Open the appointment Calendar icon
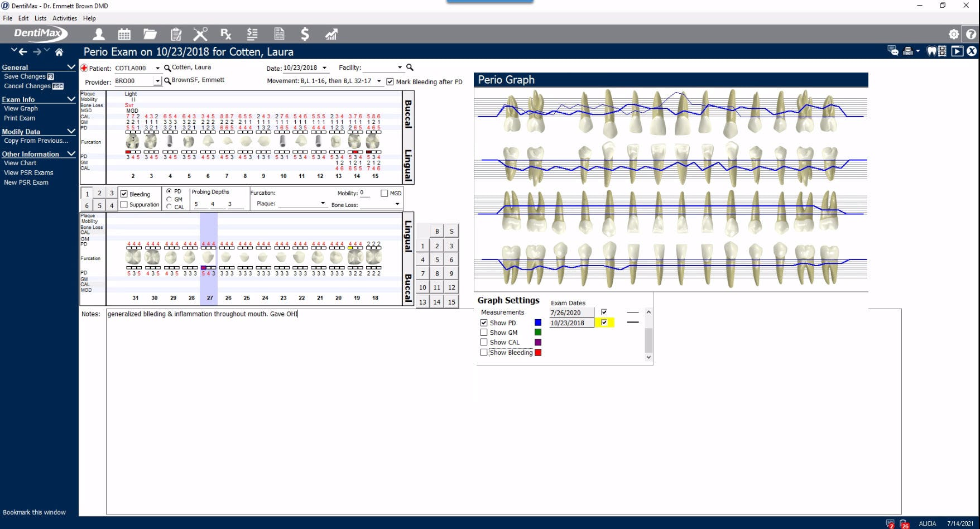980x529 pixels. point(124,34)
